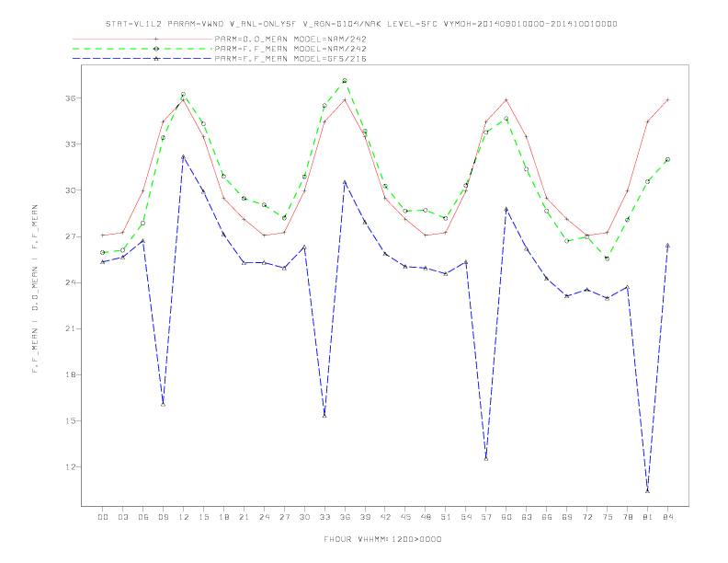Click x-axis forecast hour label 72
728x563 pixels.
coord(586,517)
